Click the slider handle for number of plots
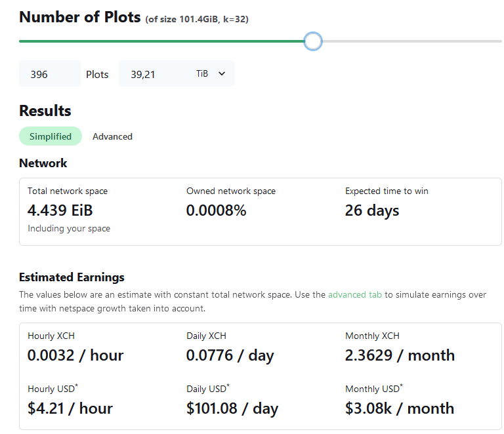Image resolution: width=504 pixels, height=434 pixels. pos(314,41)
